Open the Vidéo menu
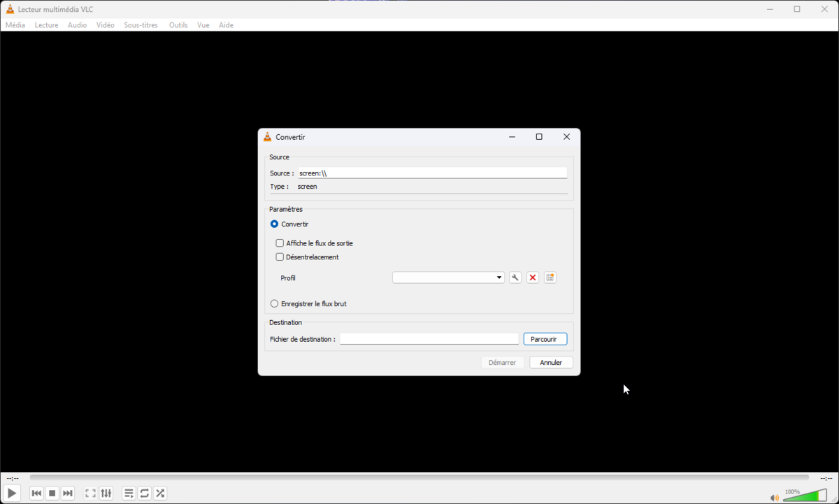Image resolution: width=839 pixels, height=504 pixels. (106, 25)
